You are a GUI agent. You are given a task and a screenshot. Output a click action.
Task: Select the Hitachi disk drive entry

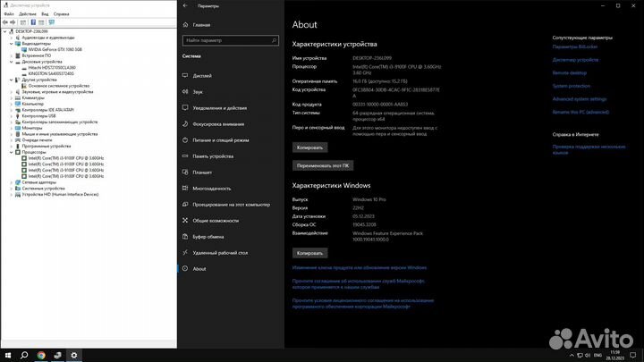click(52, 68)
